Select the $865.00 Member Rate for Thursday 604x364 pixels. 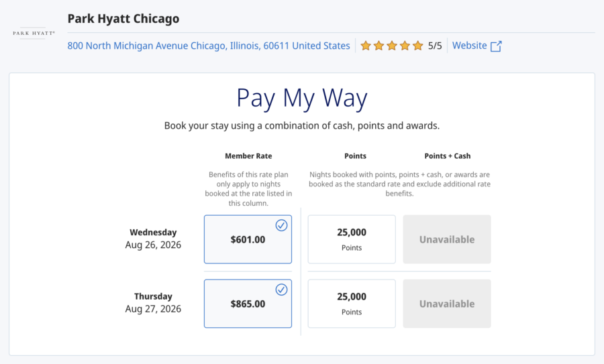(x=248, y=304)
